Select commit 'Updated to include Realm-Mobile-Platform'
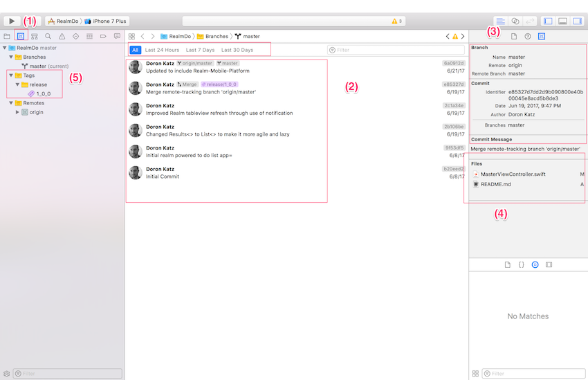Screen dimensions: 588x380 coord(297,67)
